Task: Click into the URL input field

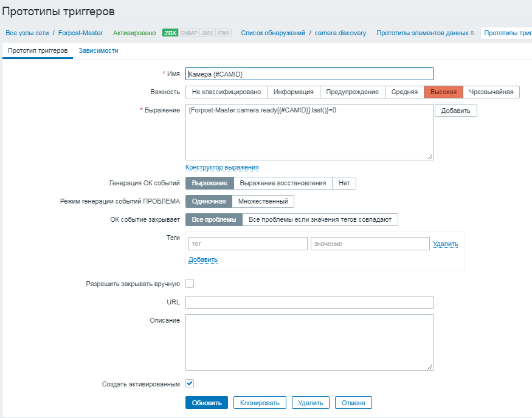Action: [309, 302]
